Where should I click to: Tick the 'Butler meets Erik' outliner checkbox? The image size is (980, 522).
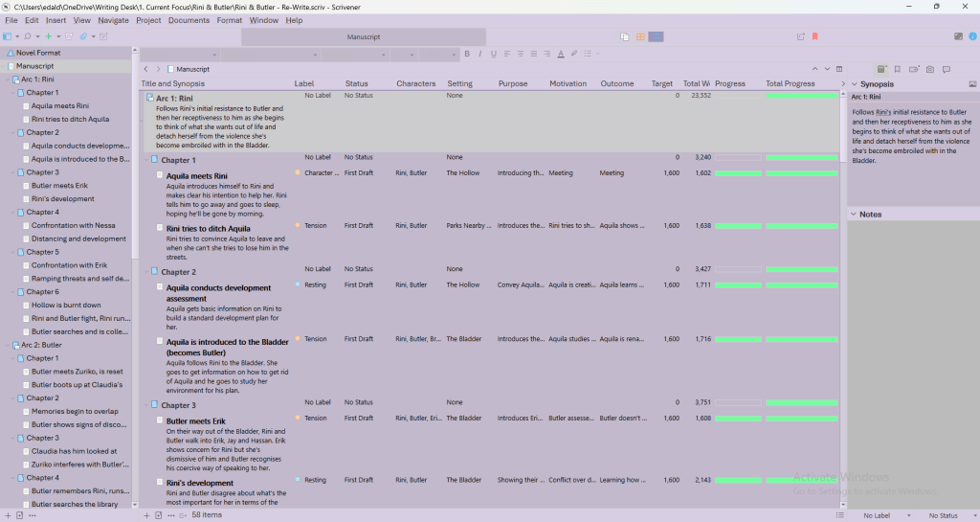160,420
